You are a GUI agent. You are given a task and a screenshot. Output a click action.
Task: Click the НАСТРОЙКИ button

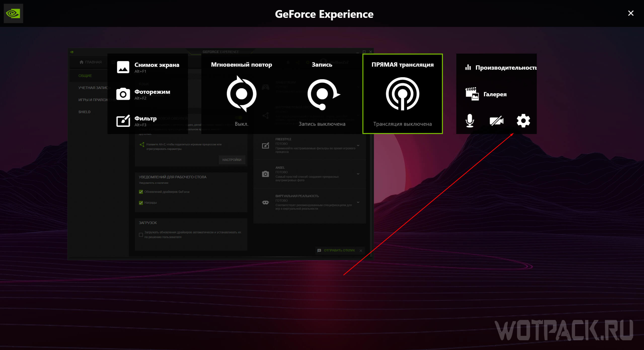(x=232, y=160)
